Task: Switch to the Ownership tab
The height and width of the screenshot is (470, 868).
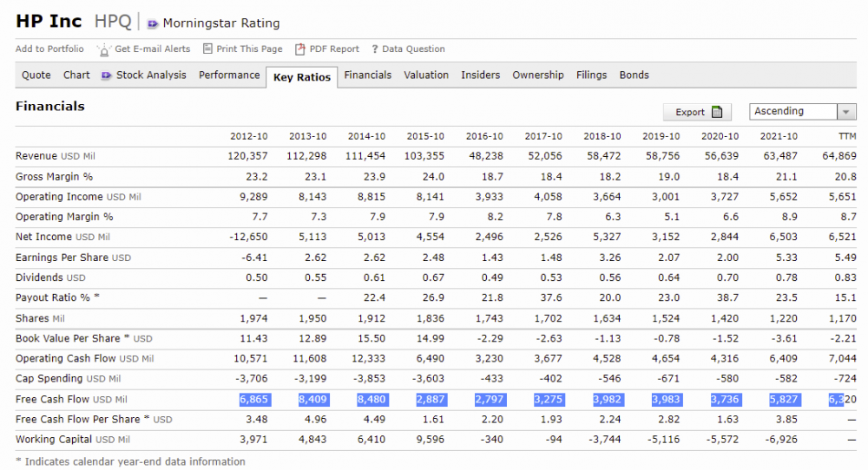Action: [538, 75]
